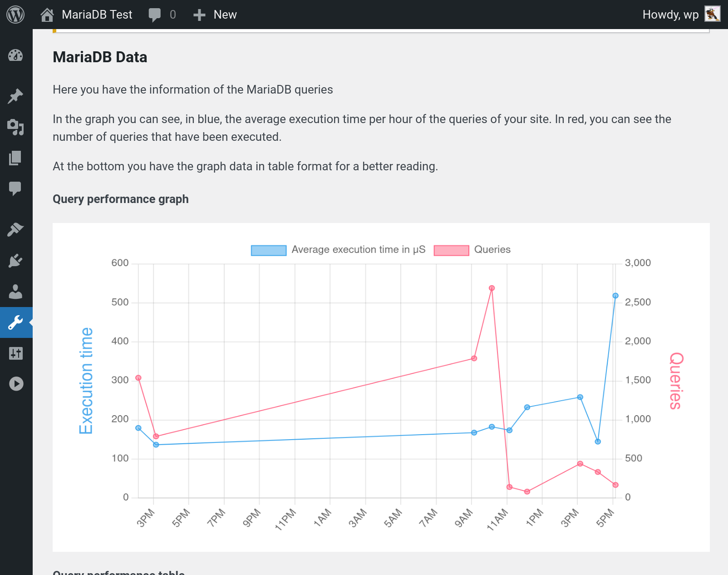Open the Pages sidebar icon
This screenshot has width=728, height=575.
15,158
